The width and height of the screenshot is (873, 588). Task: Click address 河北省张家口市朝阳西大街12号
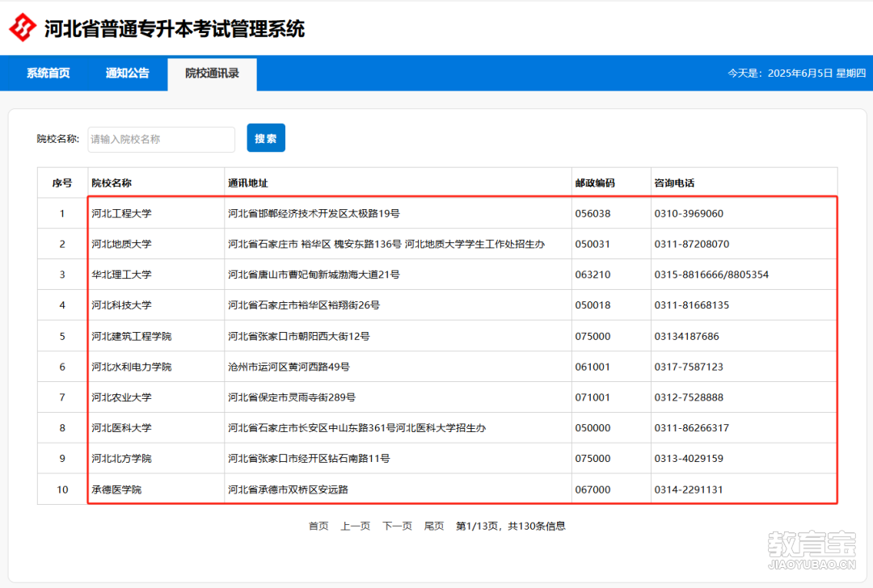click(298, 337)
